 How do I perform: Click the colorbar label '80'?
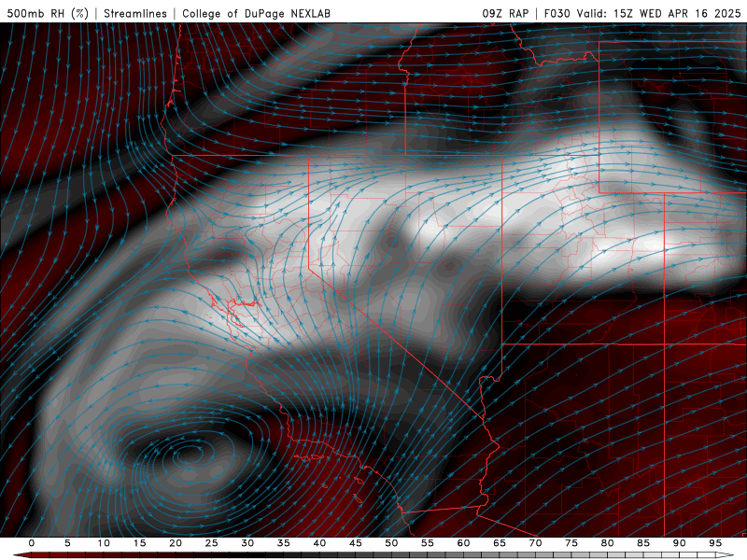(608, 543)
